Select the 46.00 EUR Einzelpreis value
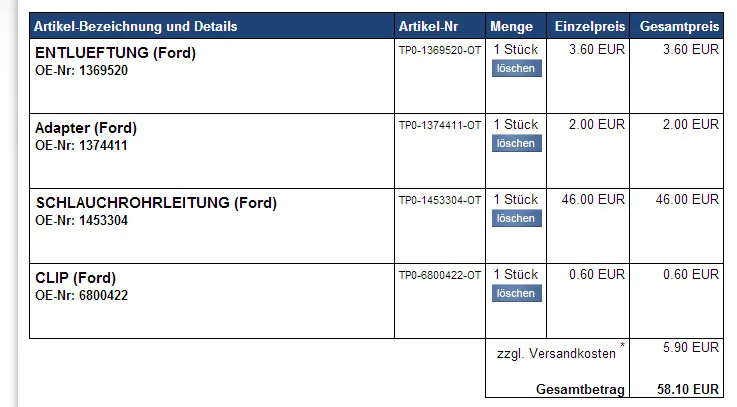Viewport: 737px width, 407px height. pos(593,200)
